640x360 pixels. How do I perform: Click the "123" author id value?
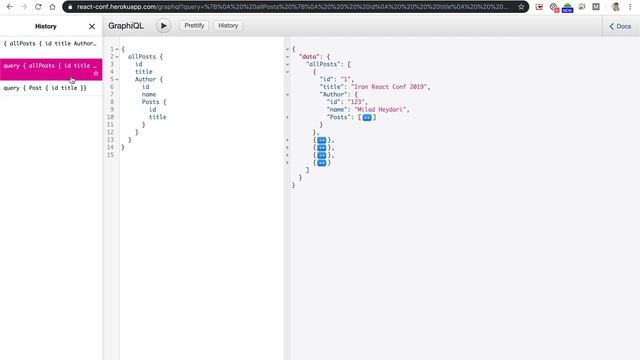356,102
